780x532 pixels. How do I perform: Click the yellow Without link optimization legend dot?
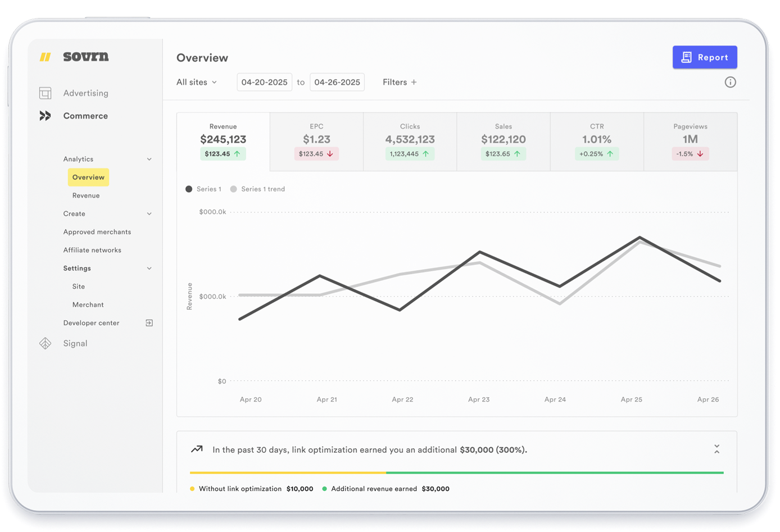pos(192,489)
